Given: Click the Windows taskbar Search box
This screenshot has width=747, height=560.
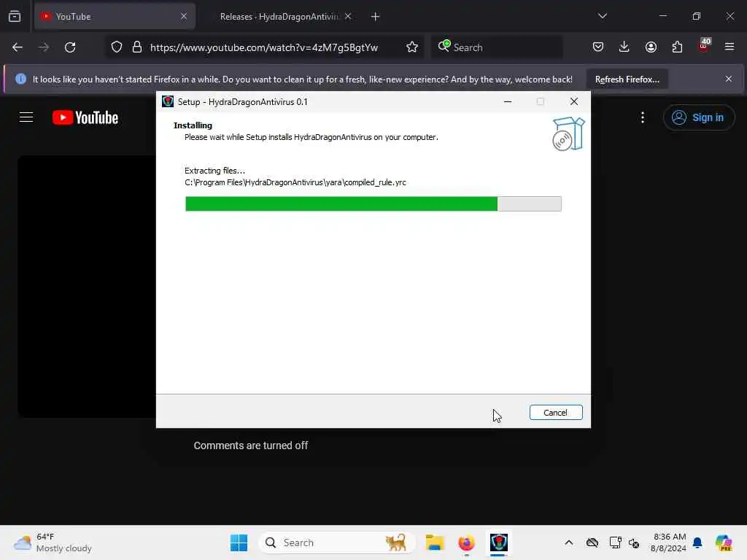Looking at the screenshot, I should 336,542.
